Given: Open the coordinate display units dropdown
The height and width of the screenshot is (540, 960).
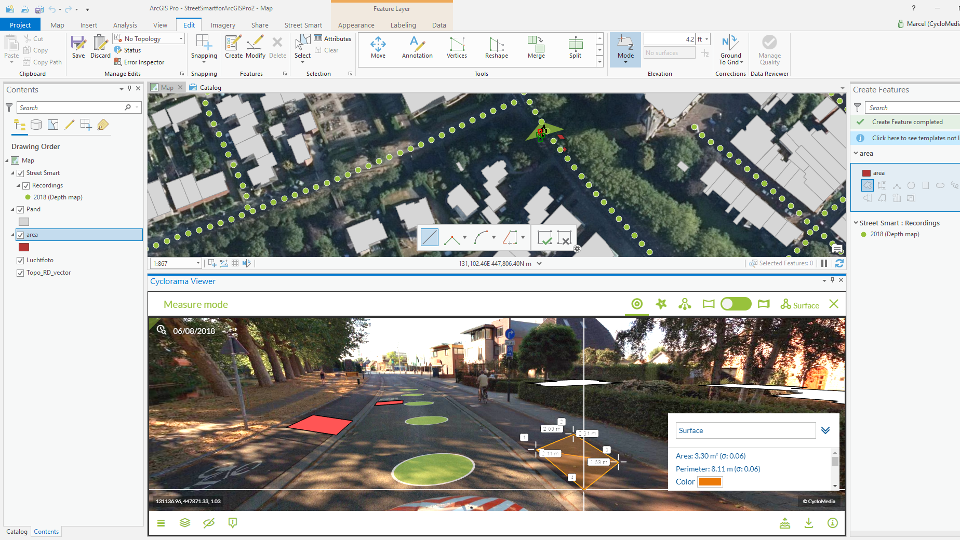Looking at the screenshot, I should pos(539,263).
